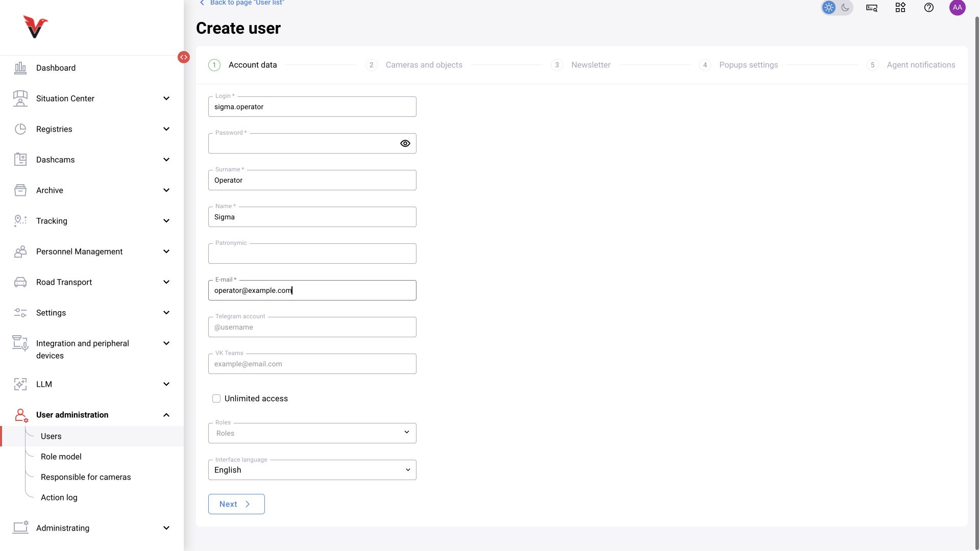Click the Telegram account input field
980x551 pixels.
(x=312, y=327)
